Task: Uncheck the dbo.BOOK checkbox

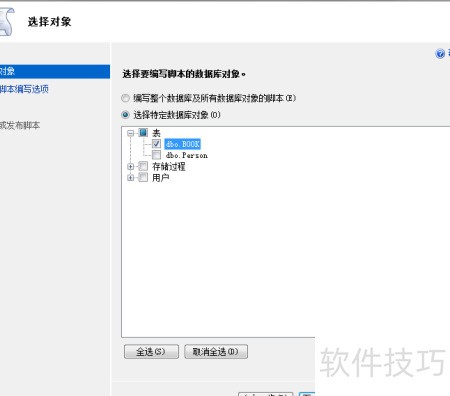Action: (x=156, y=144)
